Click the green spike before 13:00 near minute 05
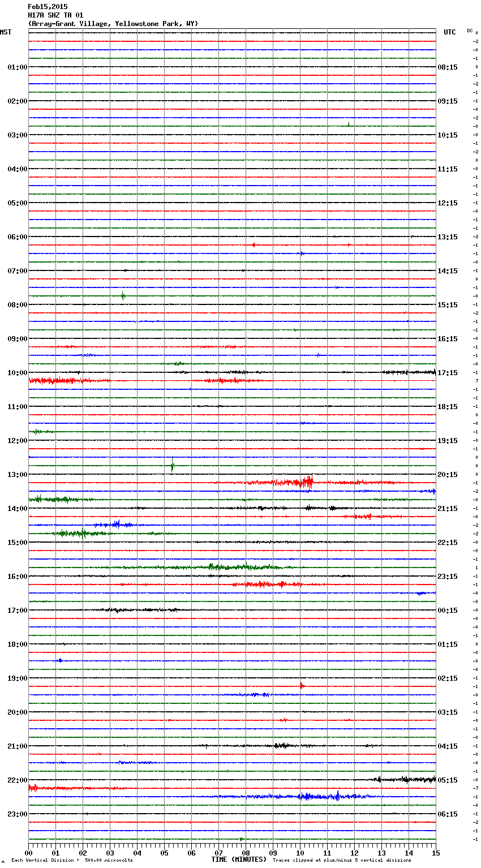This screenshot has height=868, width=481. [173, 466]
